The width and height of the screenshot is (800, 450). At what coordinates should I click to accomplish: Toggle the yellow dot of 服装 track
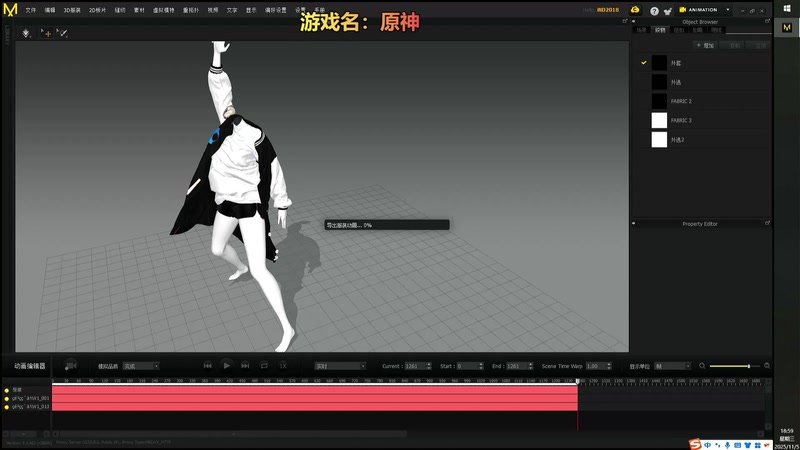pyautogui.click(x=7, y=390)
